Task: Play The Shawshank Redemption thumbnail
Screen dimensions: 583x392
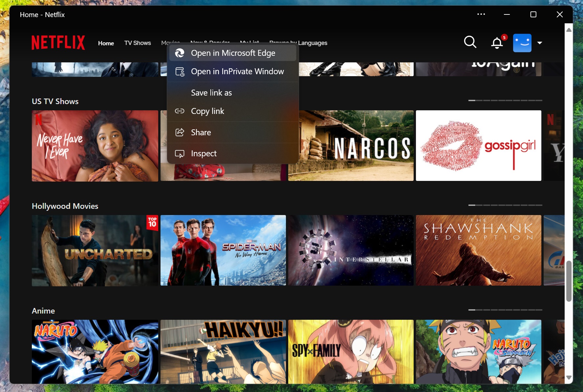Action: pos(479,250)
